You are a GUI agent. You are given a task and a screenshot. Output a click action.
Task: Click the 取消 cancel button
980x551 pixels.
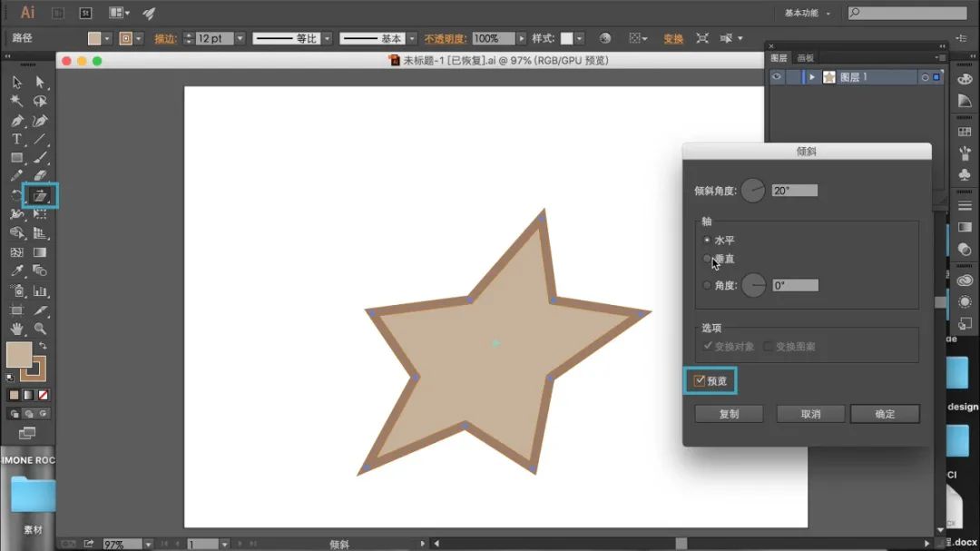810,413
